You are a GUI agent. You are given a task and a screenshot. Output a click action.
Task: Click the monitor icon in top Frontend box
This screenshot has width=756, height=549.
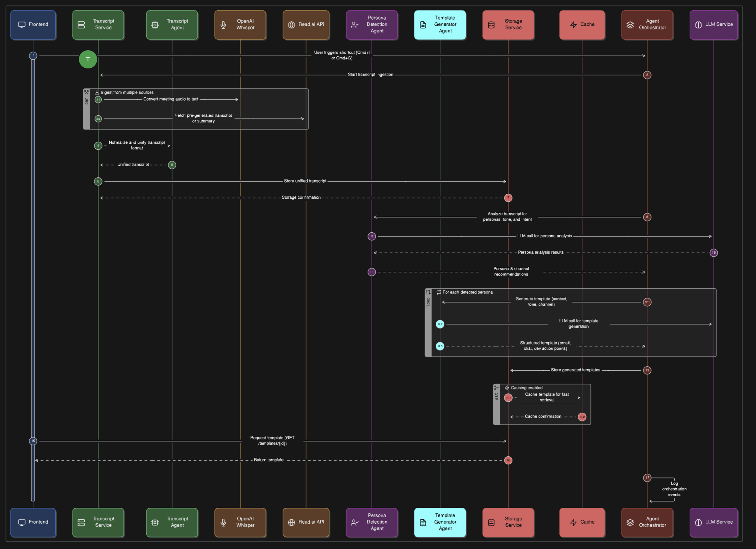[22, 25]
